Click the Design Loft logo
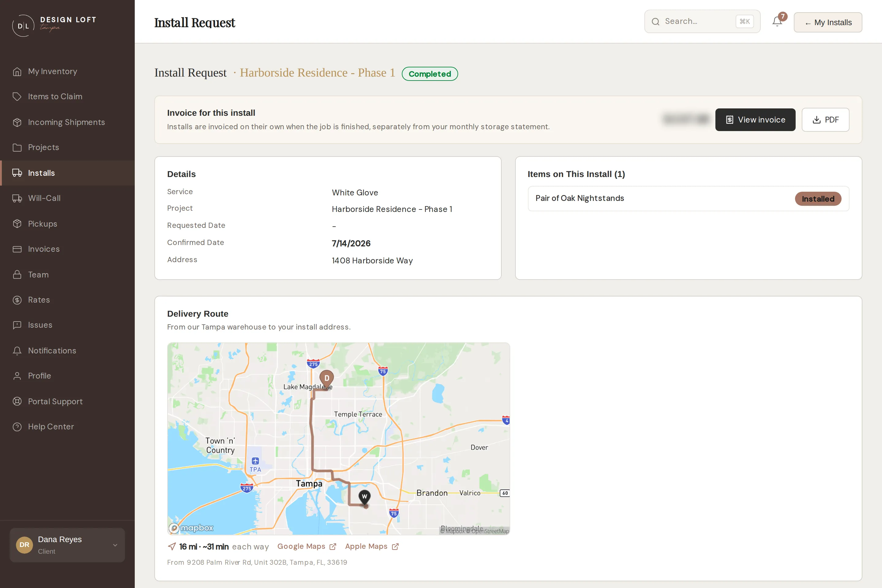 tap(54, 25)
